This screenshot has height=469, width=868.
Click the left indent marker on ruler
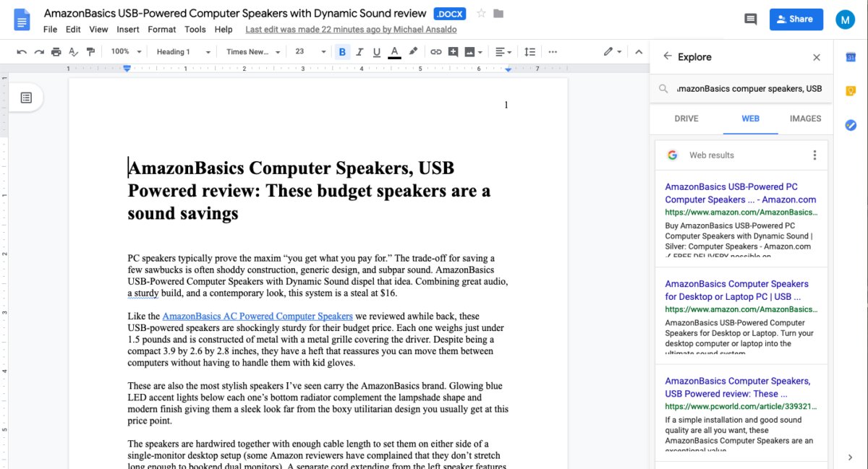tap(127, 69)
